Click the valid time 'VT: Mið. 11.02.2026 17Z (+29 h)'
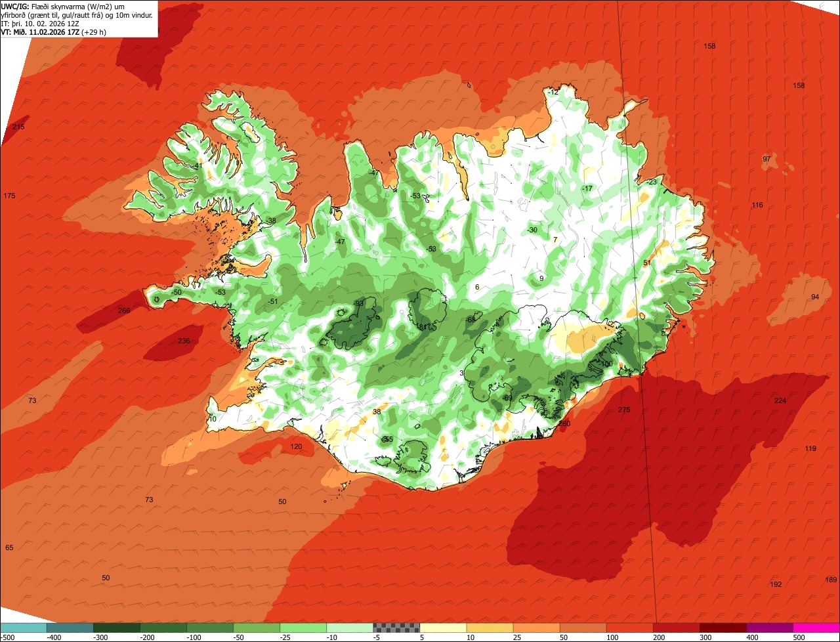 [54, 32]
